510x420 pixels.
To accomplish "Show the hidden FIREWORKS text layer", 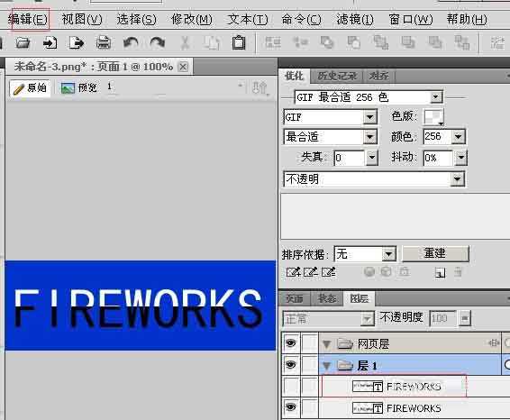I will pos(291,386).
